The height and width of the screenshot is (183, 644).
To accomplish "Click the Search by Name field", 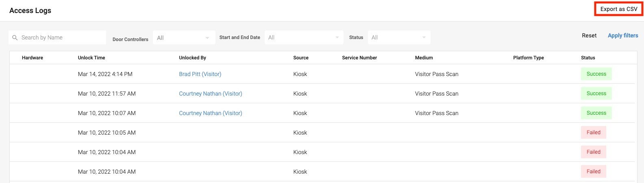I will [x=61, y=38].
